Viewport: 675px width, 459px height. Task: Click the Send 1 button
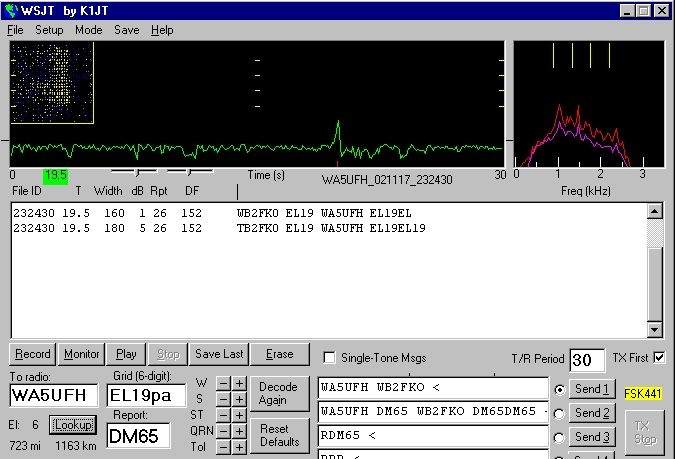(592, 389)
